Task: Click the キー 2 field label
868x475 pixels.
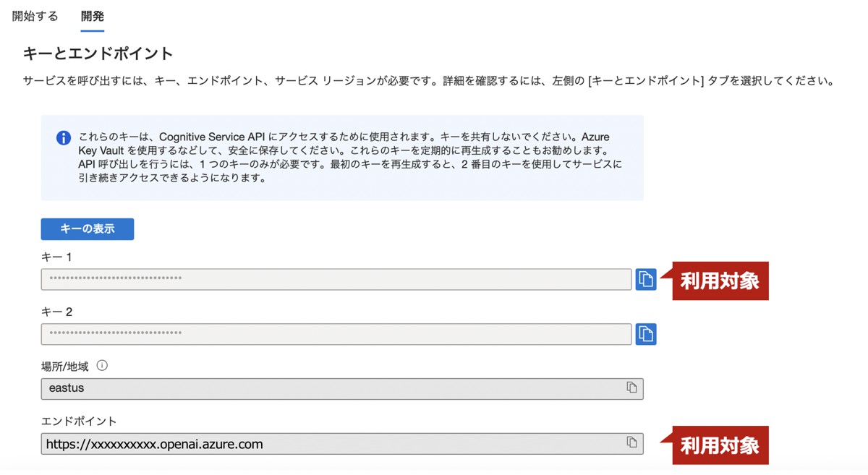Action: tap(56, 312)
